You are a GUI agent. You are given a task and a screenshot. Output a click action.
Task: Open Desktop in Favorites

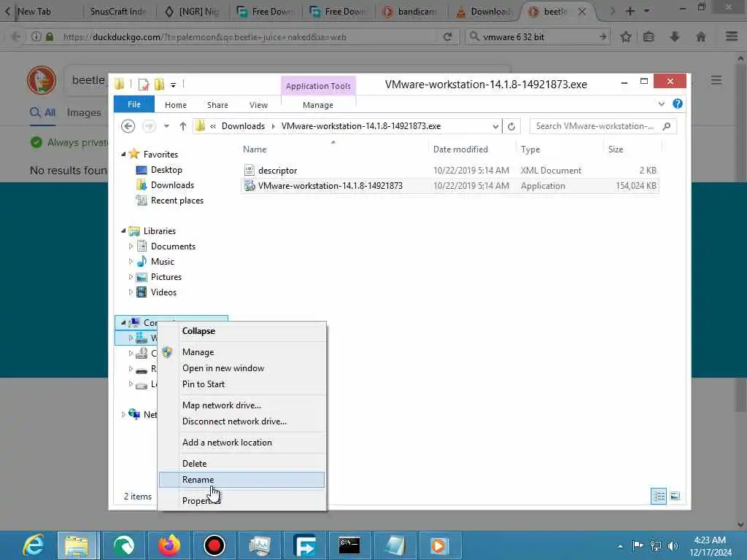tap(166, 169)
